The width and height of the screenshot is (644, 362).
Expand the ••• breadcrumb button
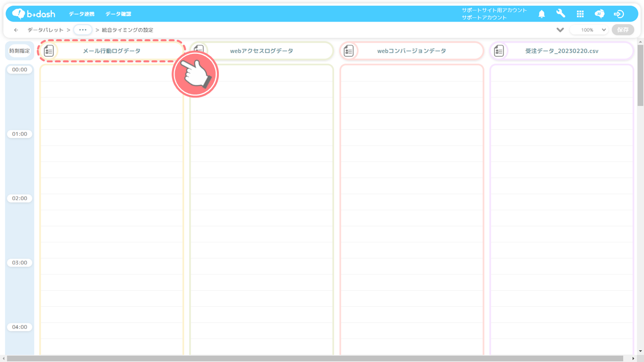tap(83, 30)
